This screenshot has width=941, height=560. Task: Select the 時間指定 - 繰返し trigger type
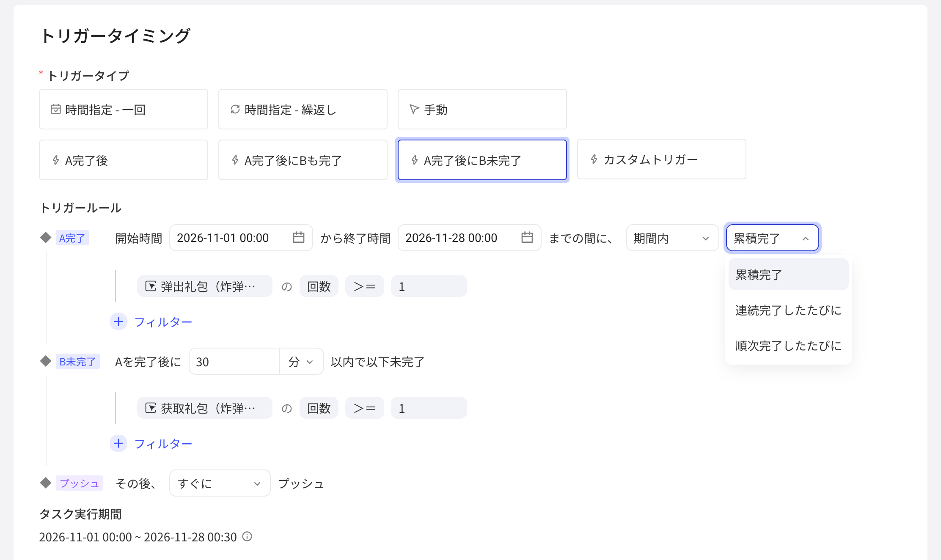click(303, 109)
